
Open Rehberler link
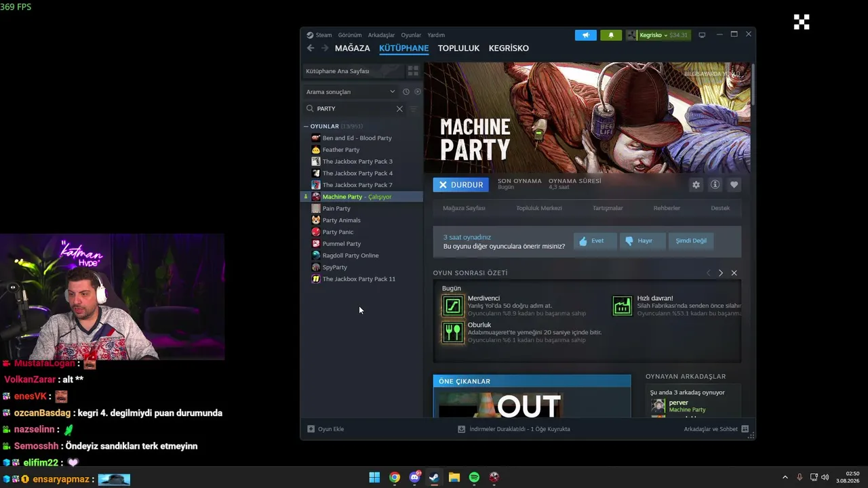tap(667, 208)
